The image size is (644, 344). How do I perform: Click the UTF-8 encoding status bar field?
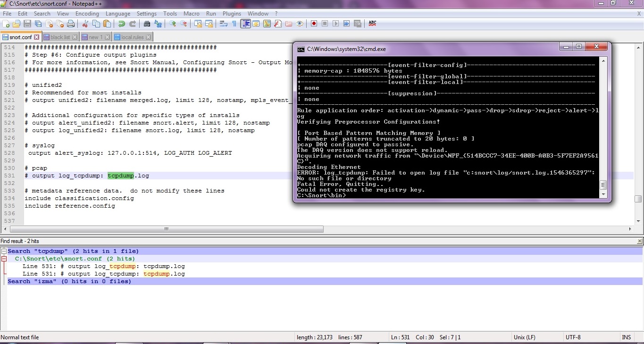[573, 337]
